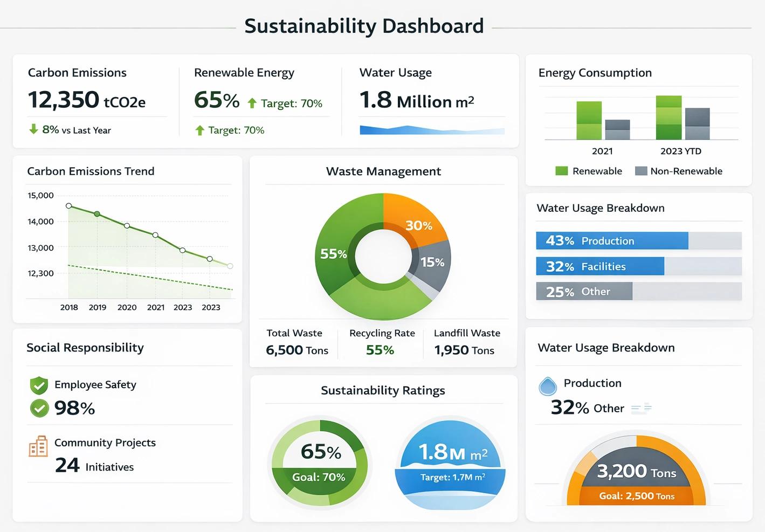Click the Community Projects building icon
Viewport: 765px width, 532px height.
point(38,446)
